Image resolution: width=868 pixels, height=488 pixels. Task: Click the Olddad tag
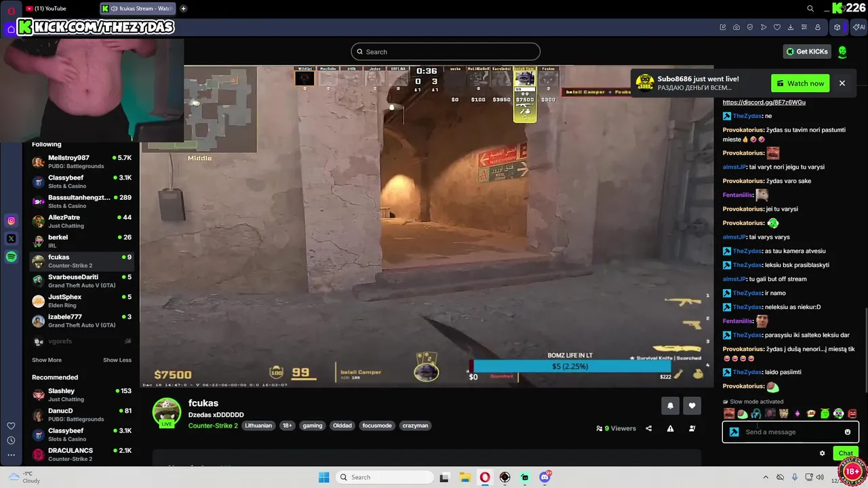(342, 426)
